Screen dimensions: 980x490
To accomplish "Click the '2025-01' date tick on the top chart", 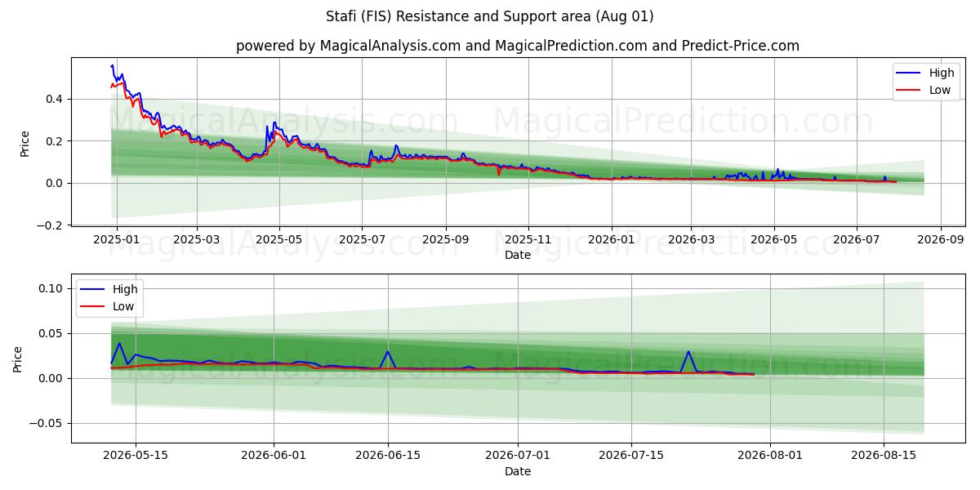I will [x=117, y=239].
